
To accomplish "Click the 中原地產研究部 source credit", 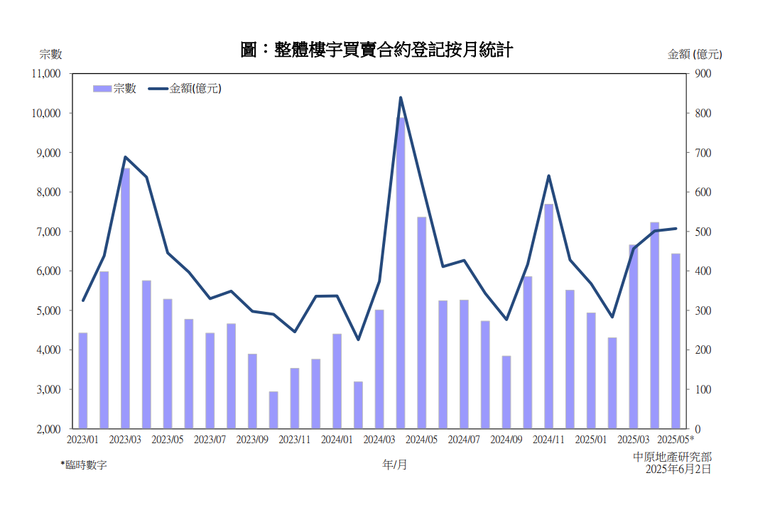I will tap(672, 457).
